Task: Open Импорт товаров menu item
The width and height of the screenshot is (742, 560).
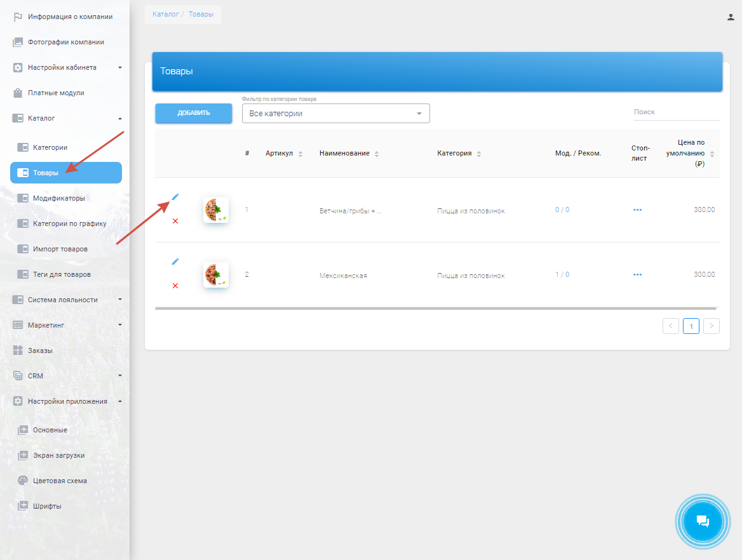Action: 60,249
